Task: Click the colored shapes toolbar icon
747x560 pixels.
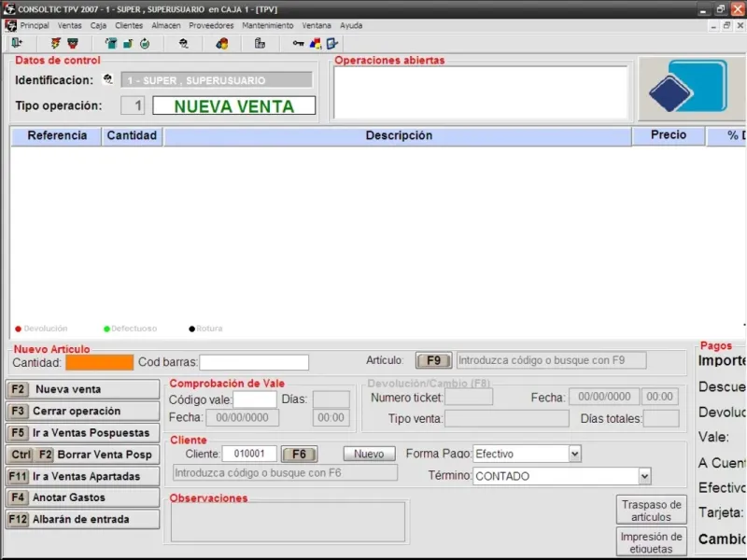Action: (316, 44)
